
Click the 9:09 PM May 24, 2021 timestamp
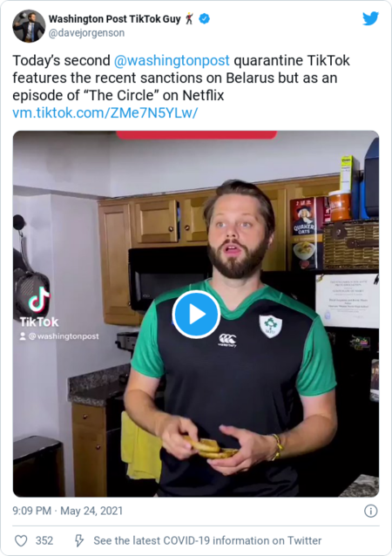coord(68,511)
